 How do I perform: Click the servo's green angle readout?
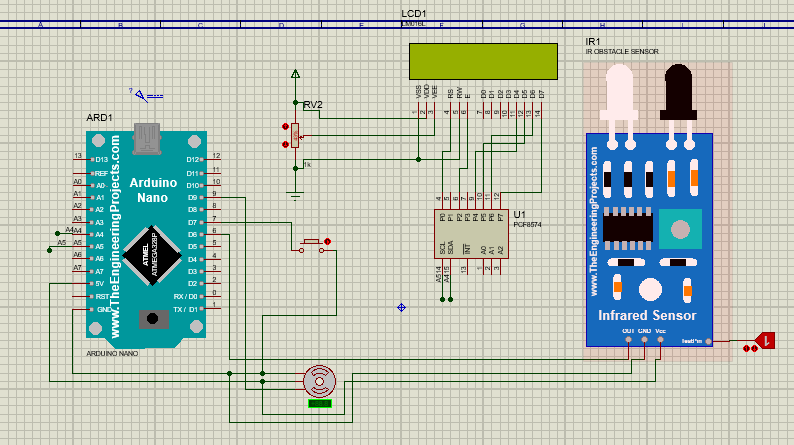[320, 403]
